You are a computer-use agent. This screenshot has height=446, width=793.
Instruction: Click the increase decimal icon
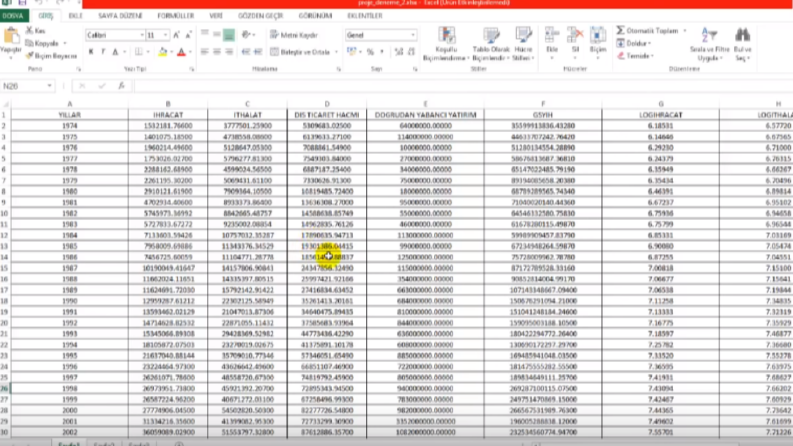coord(399,52)
